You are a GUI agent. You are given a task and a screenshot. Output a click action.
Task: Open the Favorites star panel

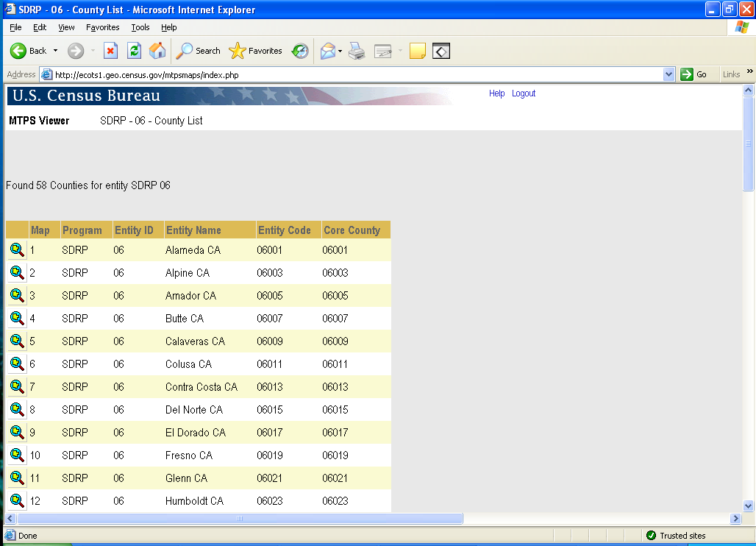(255, 51)
